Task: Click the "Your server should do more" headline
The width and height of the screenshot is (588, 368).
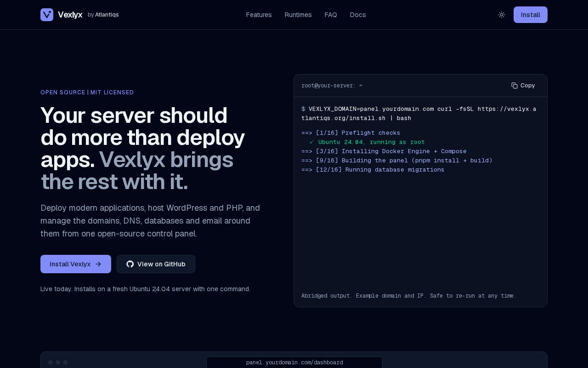Action: (x=142, y=149)
